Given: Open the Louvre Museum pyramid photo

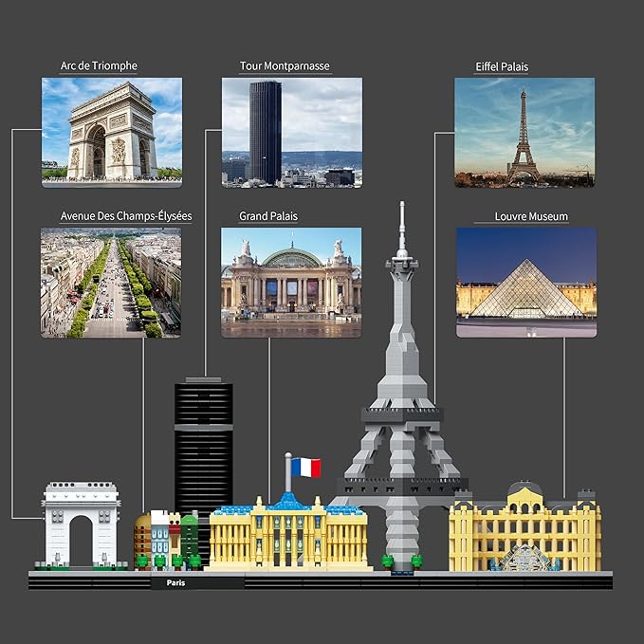Looking at the screenshot, I should tap(526, 282).
